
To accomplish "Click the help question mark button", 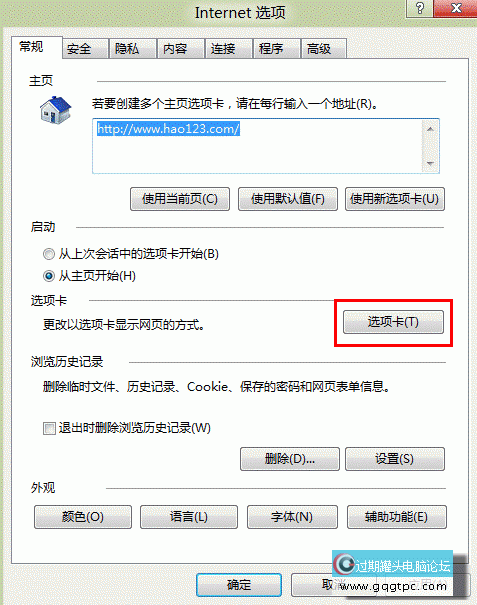I will click(x=419, y=8).
